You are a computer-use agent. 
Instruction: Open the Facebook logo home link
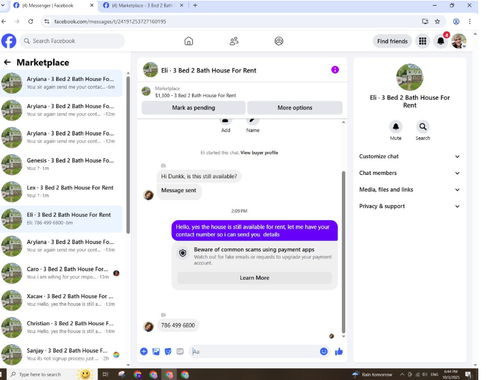[9, 41]
